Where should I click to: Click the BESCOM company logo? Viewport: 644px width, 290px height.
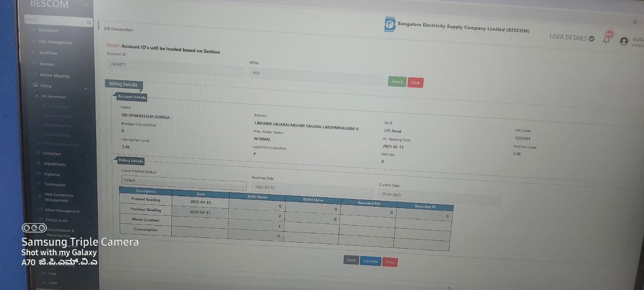[x=390, y=25]
